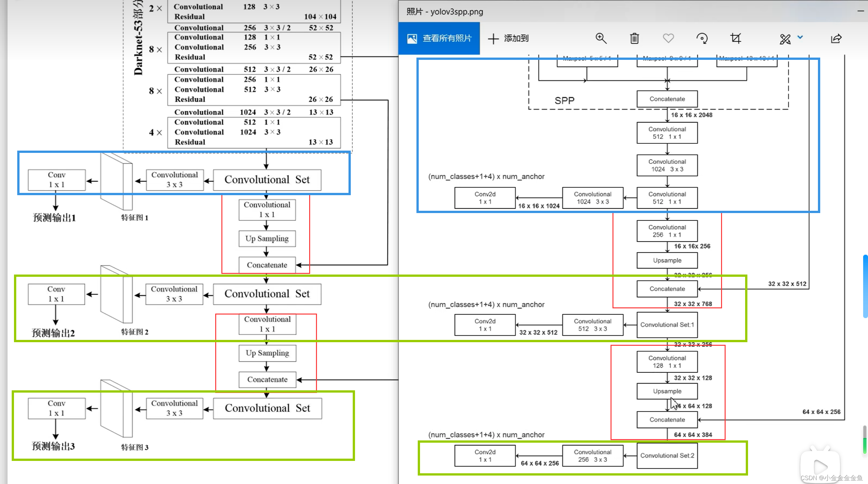
Task: Click the second Concatenate box in left diagram
Action: point(268,380)
